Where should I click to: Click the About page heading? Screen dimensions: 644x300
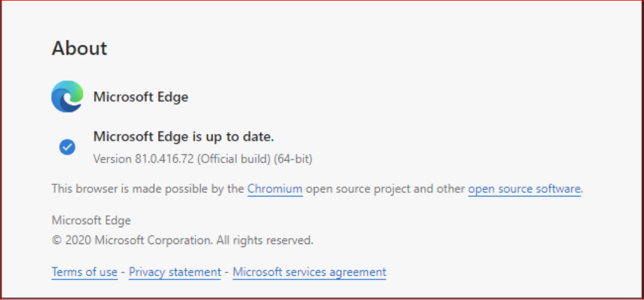pos(80,48)
